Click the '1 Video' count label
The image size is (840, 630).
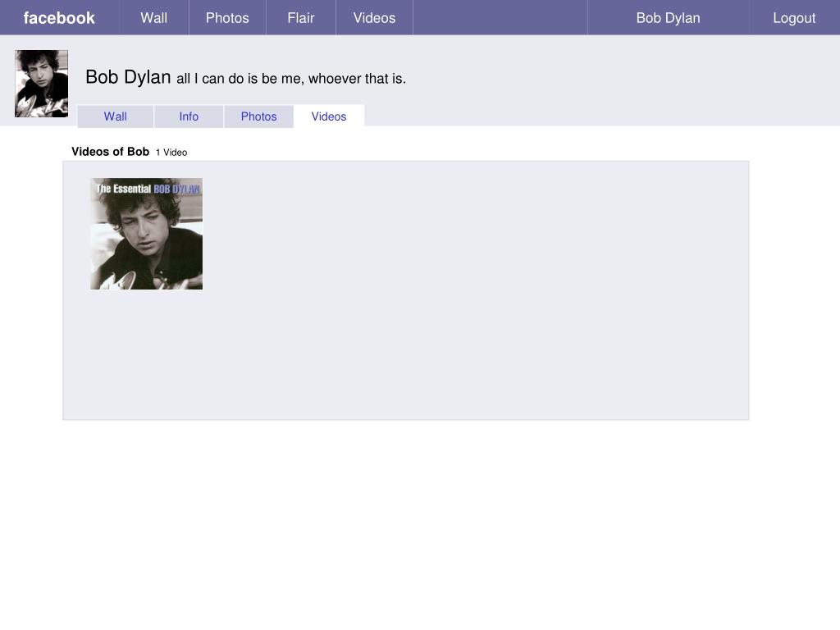[171, 153]
